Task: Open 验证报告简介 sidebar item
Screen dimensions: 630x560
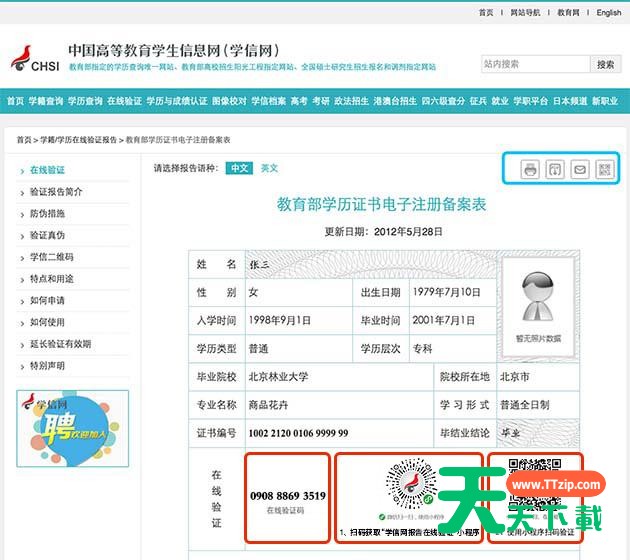Action: coord(56,192)
